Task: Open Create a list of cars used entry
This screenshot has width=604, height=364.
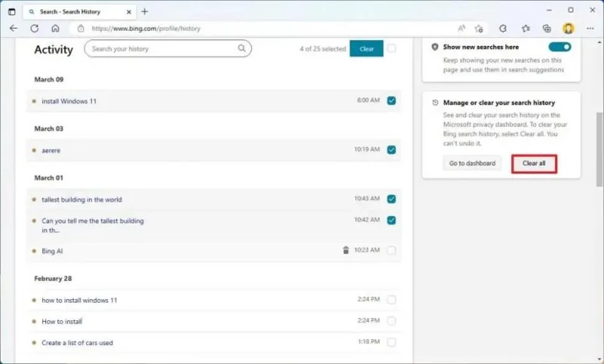Action: click(77, 343)
